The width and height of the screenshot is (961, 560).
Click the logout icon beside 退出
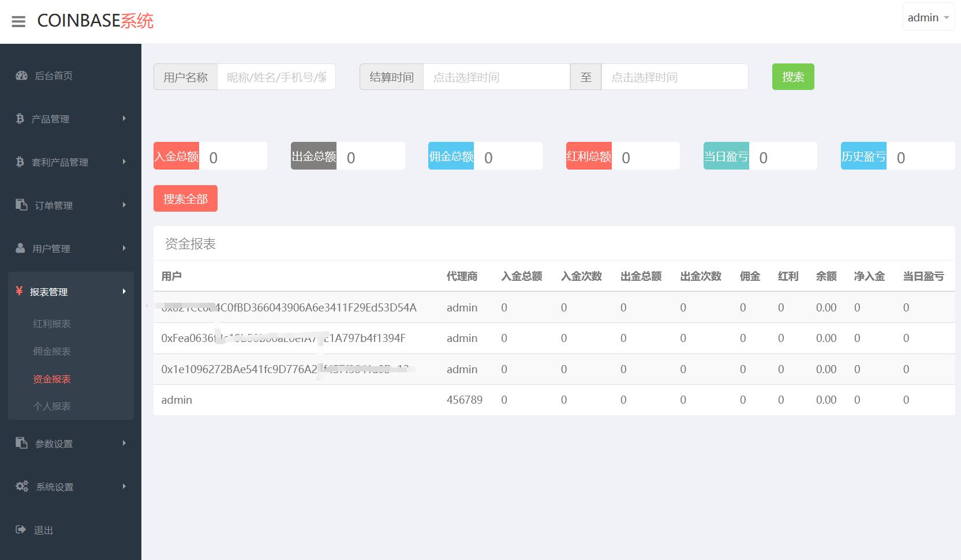tap(21, 529)
